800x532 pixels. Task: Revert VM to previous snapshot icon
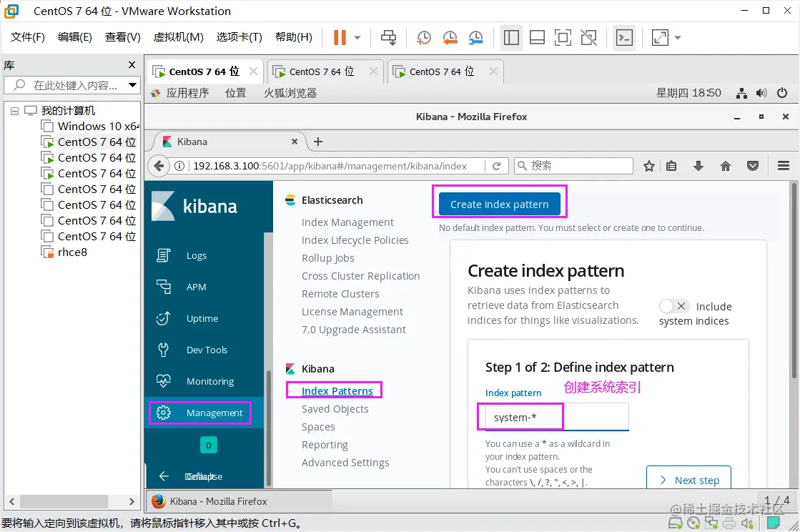point(450,37)
